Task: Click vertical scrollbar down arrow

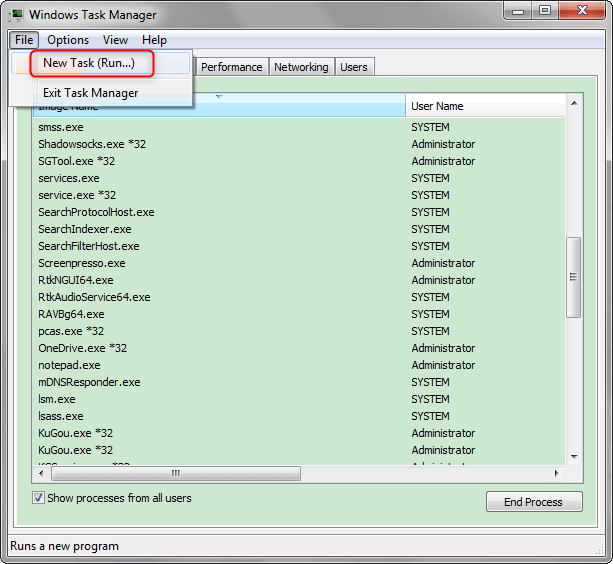Action: coord(574,457)
